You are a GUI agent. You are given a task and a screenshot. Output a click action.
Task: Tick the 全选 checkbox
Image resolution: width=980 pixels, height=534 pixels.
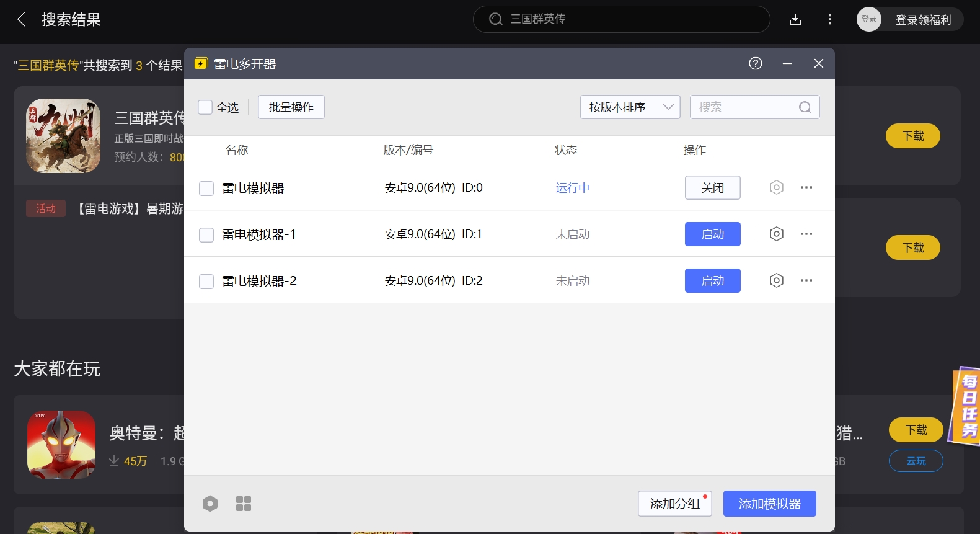(205, 107)
